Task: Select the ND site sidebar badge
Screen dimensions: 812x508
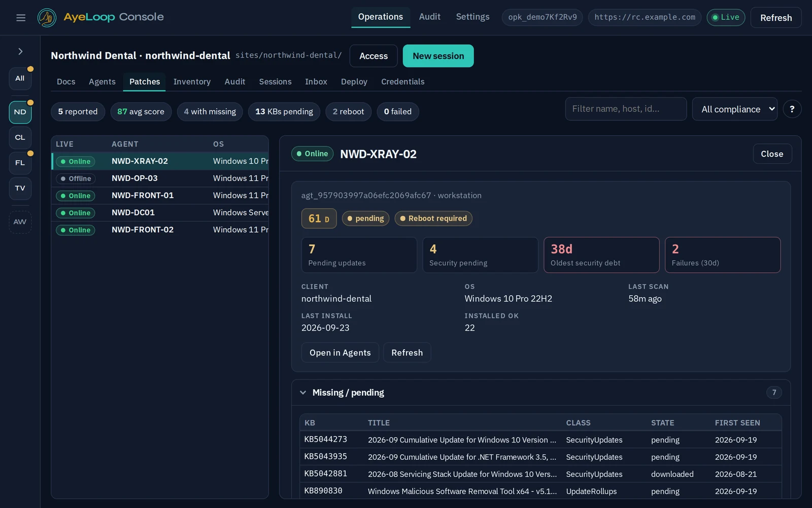Action: pos(20,112)
